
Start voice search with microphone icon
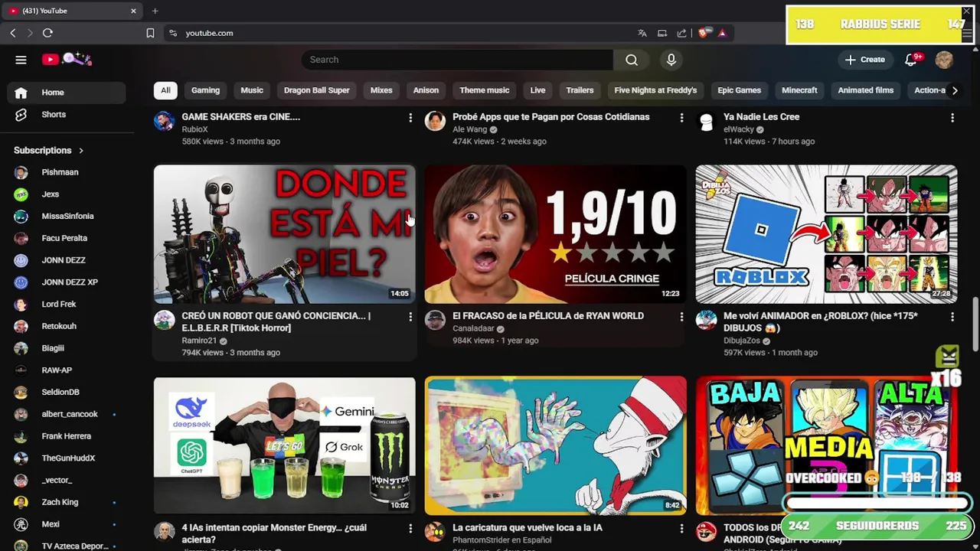671,60
